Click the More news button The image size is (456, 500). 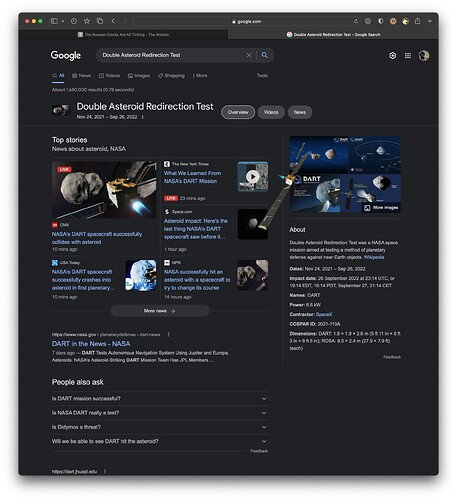160,311
